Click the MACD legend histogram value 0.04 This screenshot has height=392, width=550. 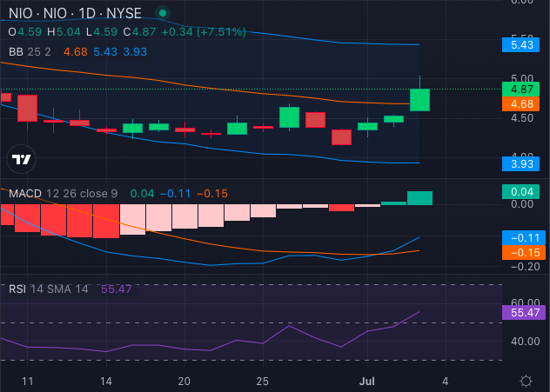point(142,193)
